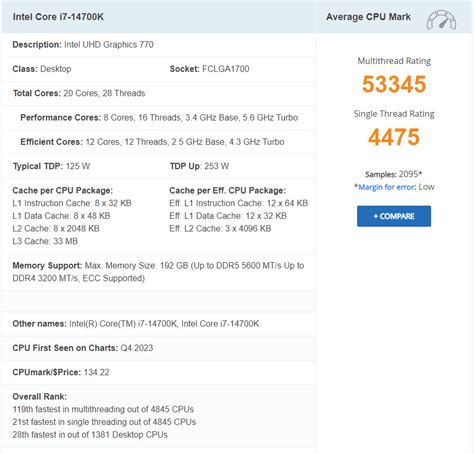Click the Multithread Rating score 53345
Image resolution: width=474 pixels, height=454 pixels.
(394, 84)
